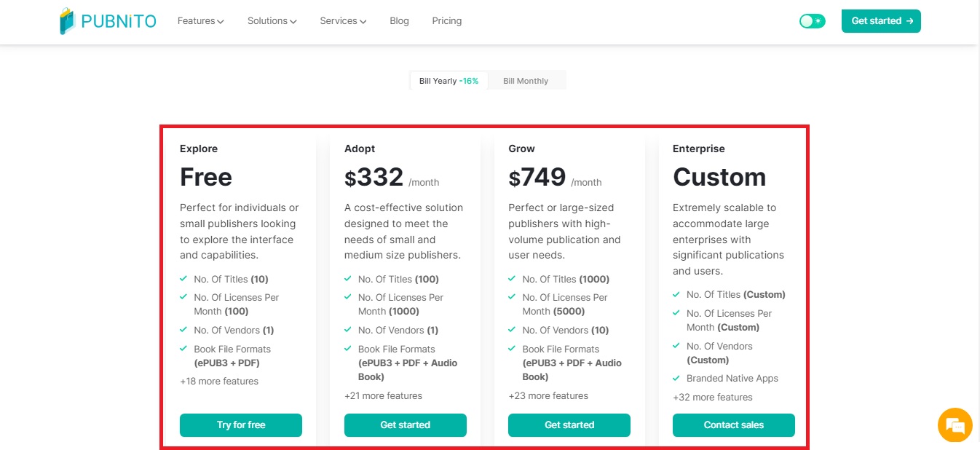Switch billing to Bill Monthly
980x450 pixels.
coord(526,81)
